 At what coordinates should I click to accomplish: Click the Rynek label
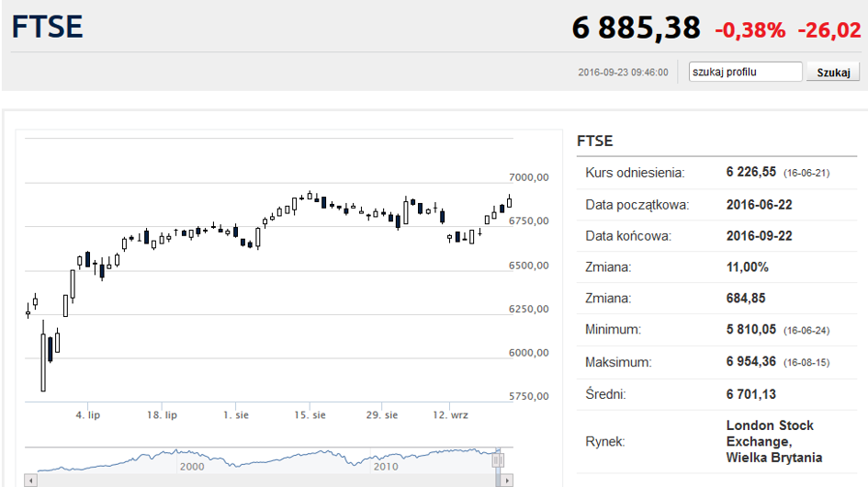point(605,442)
